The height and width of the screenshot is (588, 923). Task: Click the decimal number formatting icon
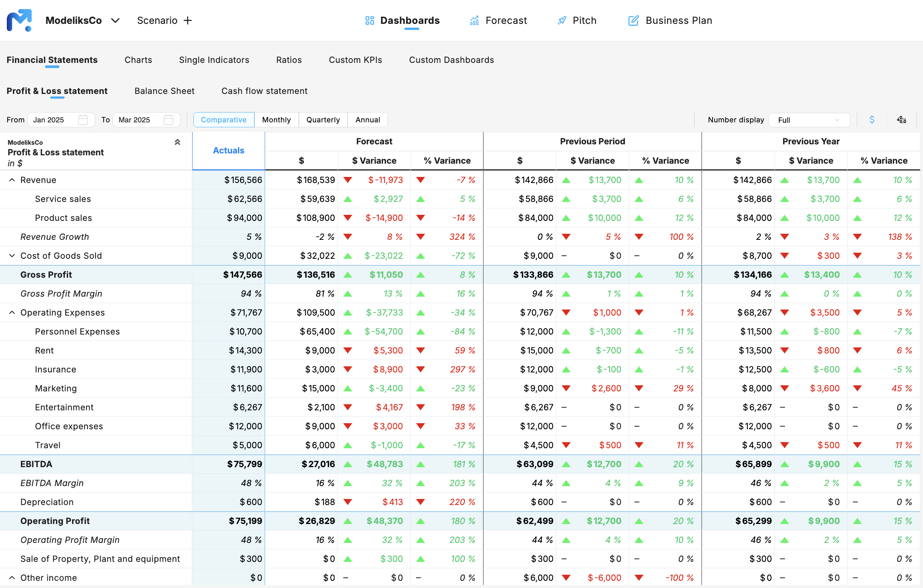coord(901,119)
